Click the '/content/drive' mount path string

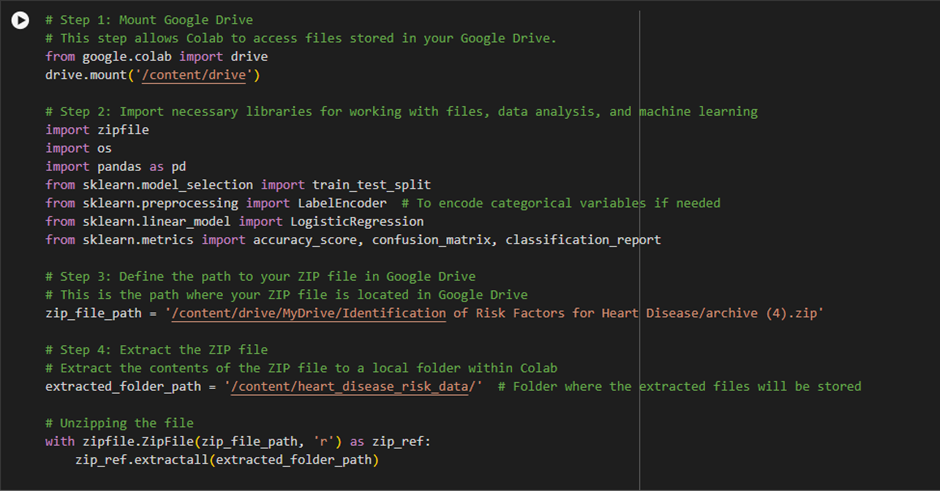194,75
